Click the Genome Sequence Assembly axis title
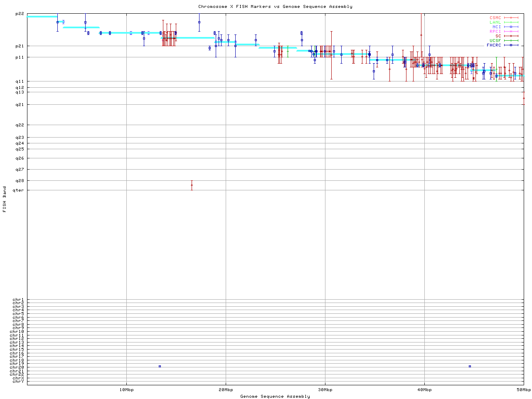Viewport: 532px width, 399px height. [x=275, y=397]
